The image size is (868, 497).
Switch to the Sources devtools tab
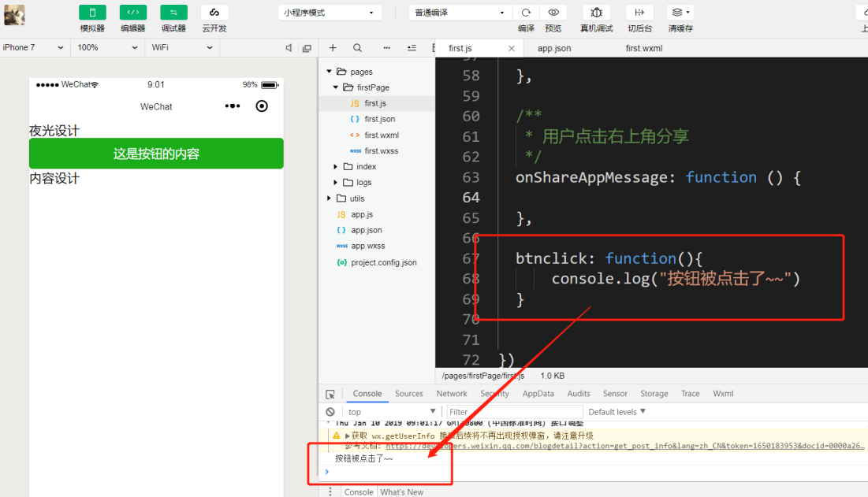tap(409, 394)
